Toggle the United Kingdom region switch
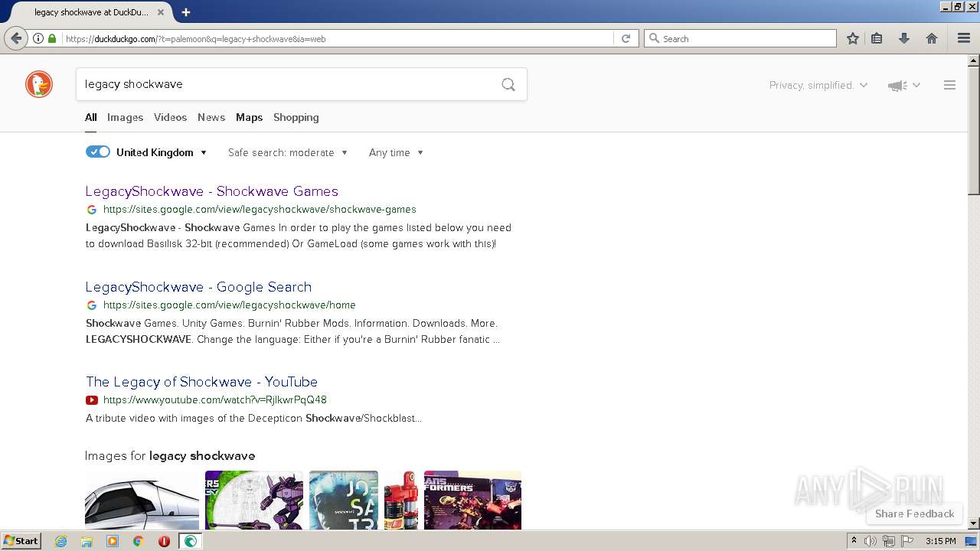The image size is (980, 551). 98,152
